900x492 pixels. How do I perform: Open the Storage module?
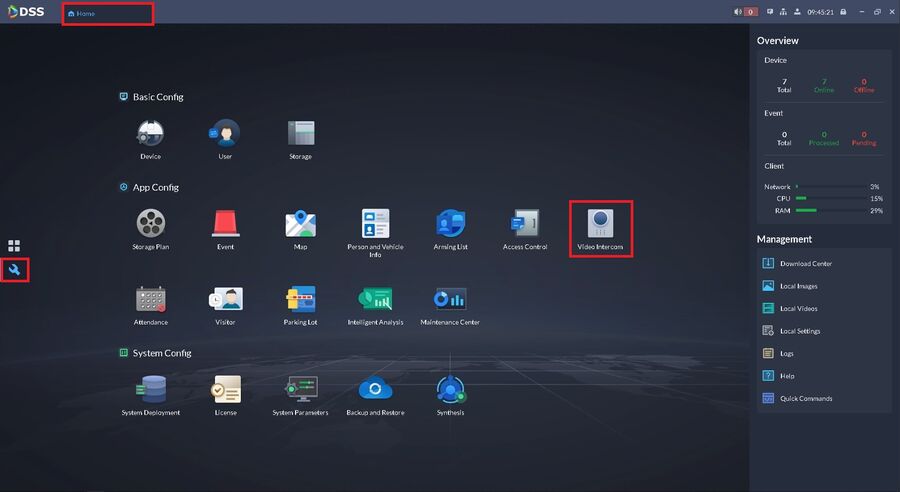tap(301, 139)
